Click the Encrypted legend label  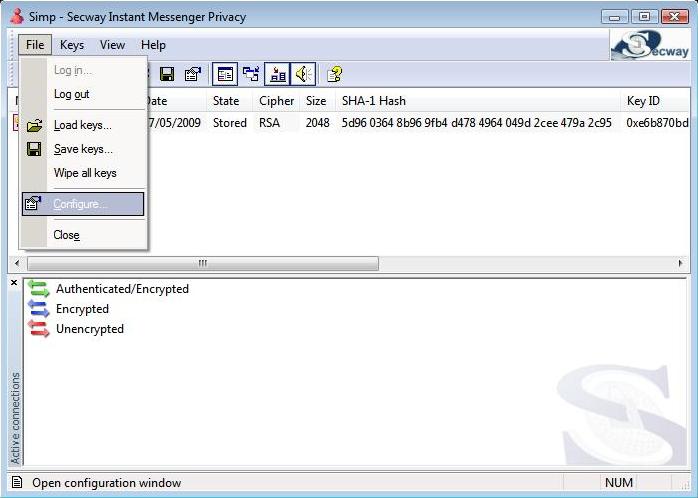tap(82, 309)
